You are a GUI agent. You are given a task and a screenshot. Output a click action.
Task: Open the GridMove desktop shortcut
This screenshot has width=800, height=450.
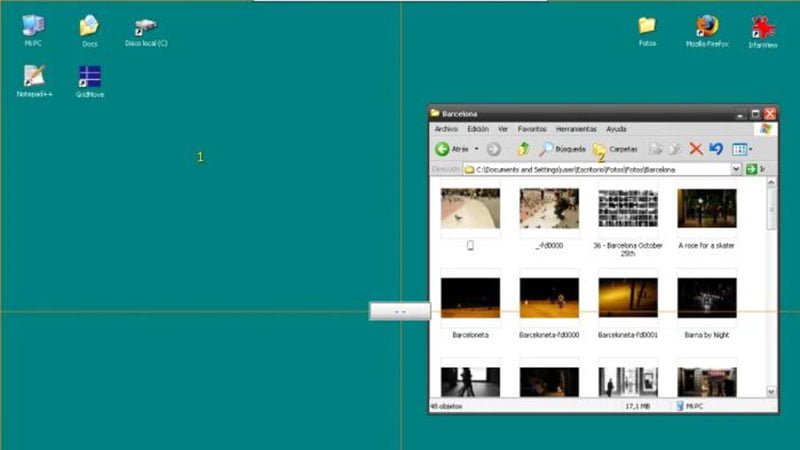click(x=90, y=77)
